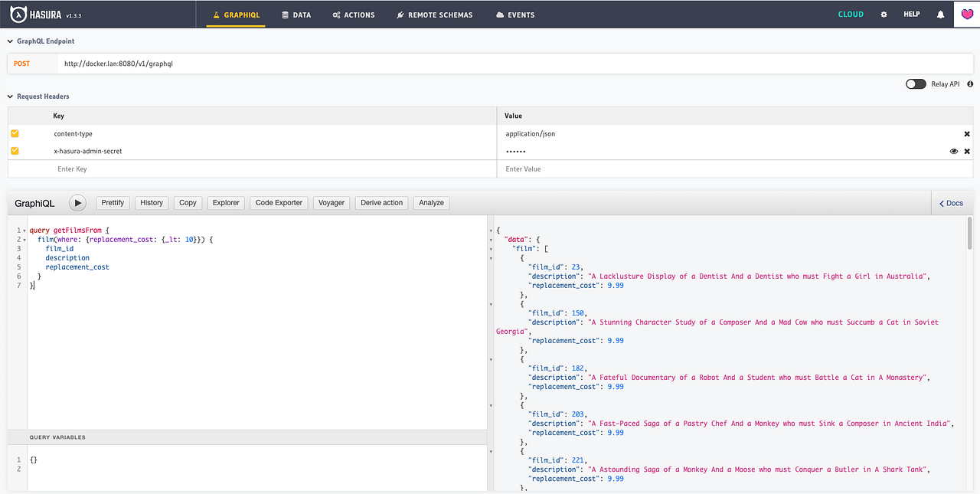Click the Relay API info icon
This screenshot has width=980, height=494.
(970, 83)
